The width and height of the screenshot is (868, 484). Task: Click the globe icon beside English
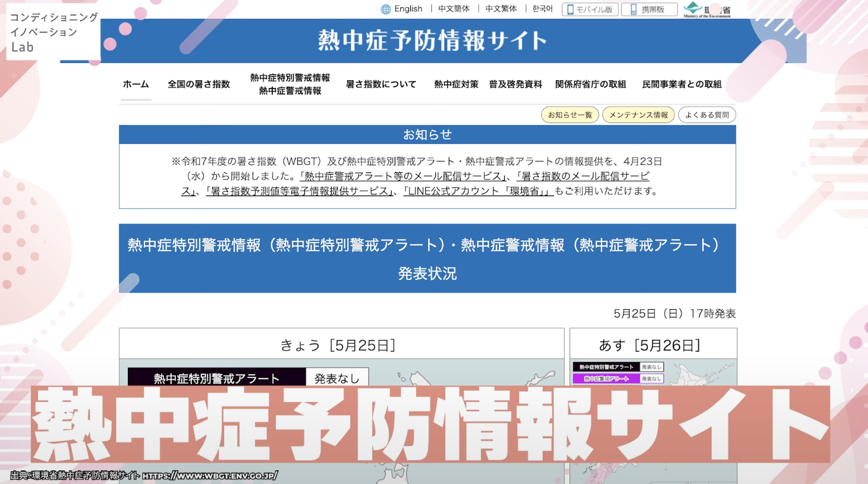pos(386,9)
